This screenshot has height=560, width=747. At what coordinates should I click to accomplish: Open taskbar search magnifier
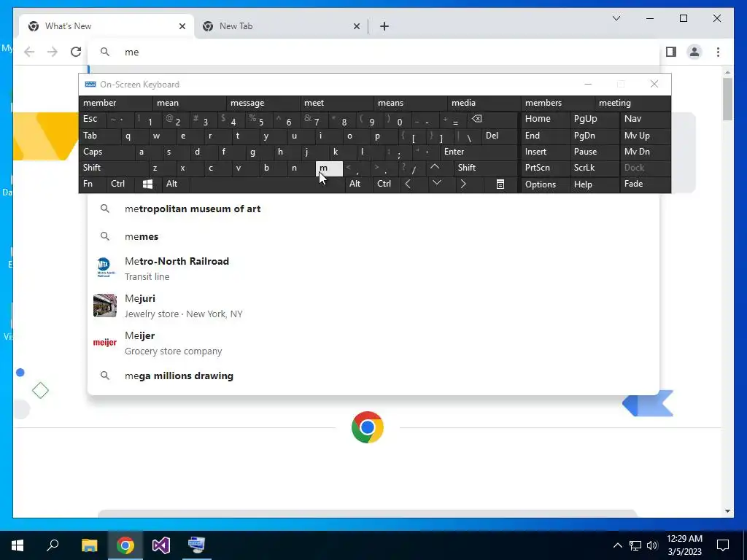coord(53,545)
